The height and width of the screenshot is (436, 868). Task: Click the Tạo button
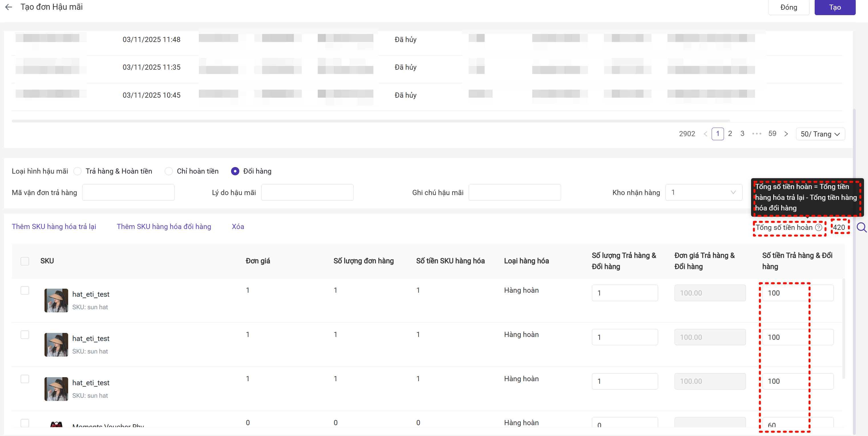[835, 7]
